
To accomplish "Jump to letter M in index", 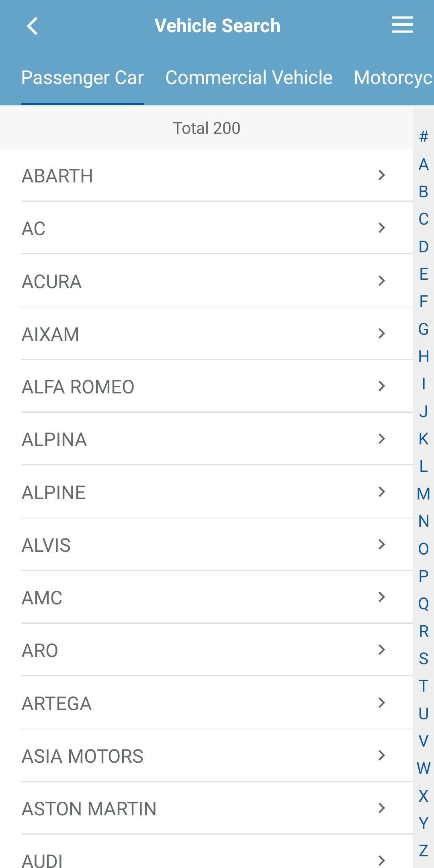I will (x=424, y=494).
